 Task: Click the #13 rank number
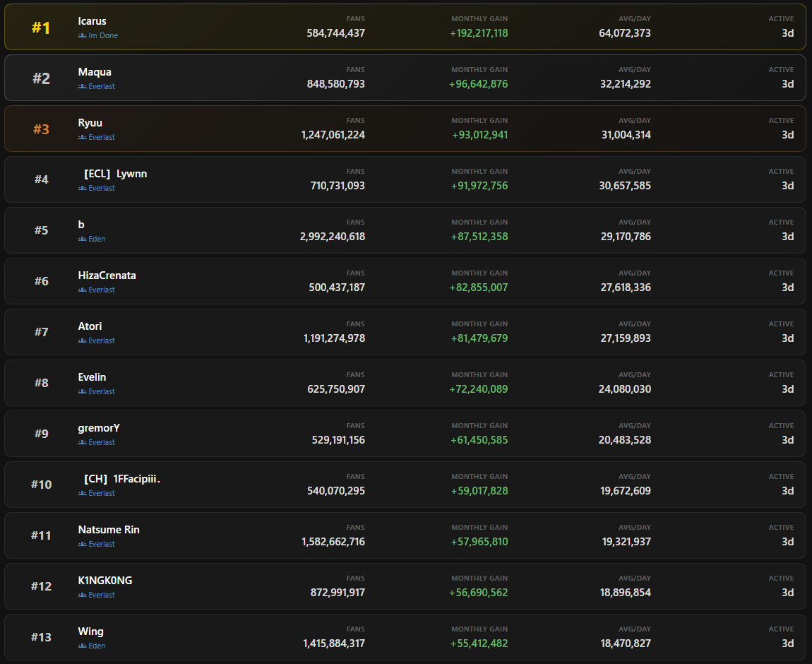point(42,637)
